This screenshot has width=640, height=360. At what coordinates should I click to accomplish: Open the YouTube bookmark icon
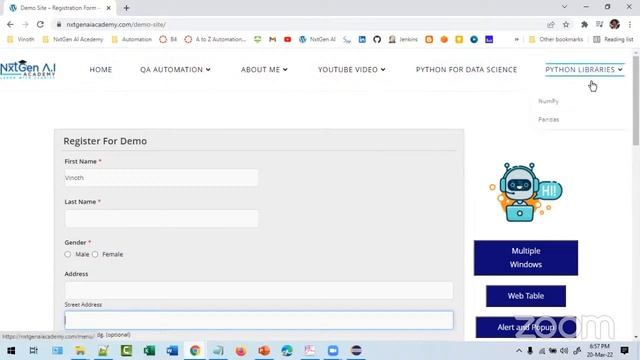288,39
